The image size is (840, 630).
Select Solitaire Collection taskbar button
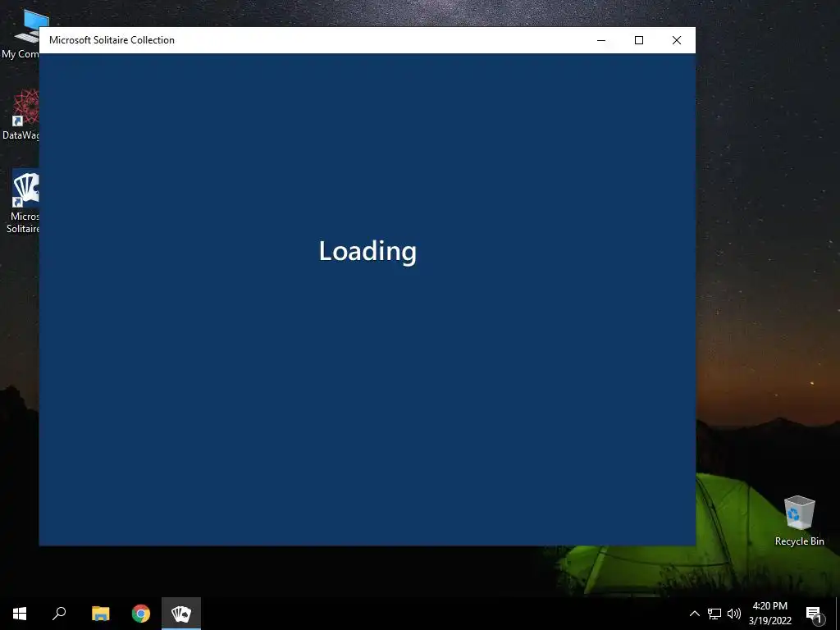point(181,614)
